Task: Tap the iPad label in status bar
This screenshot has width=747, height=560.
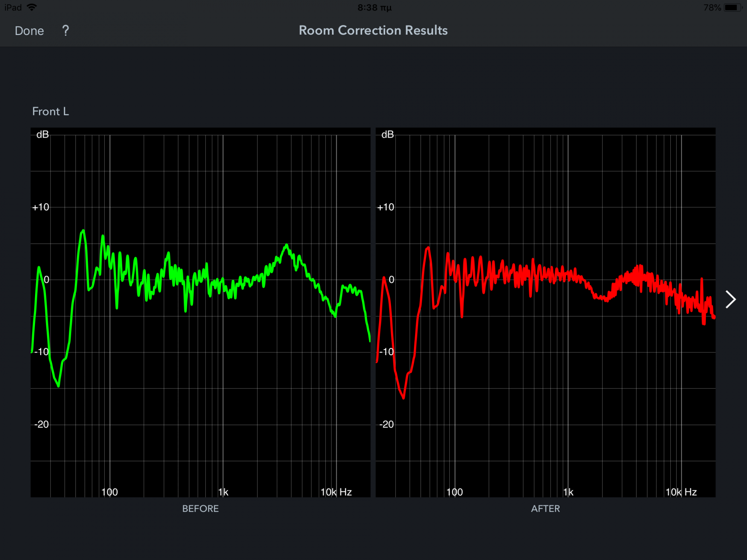Action: coord(13,7)
